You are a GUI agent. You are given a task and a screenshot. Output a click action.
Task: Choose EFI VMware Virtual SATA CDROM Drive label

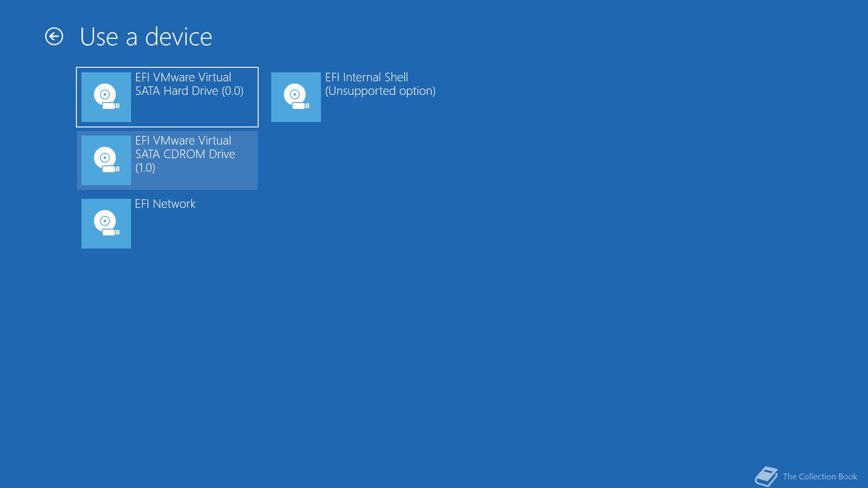pyautogui.click(x=185, y=154)
